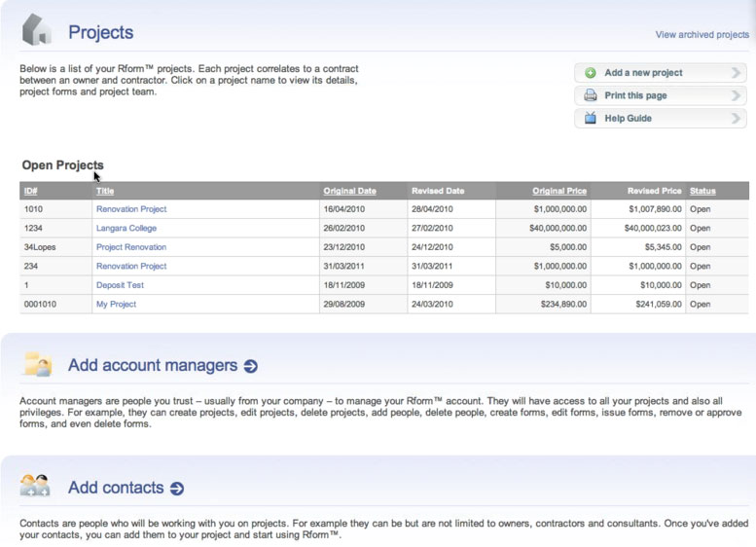Viewport: 756px width, 547px height.
Task: Select ID cell 1010
Action: pos(33,209)
